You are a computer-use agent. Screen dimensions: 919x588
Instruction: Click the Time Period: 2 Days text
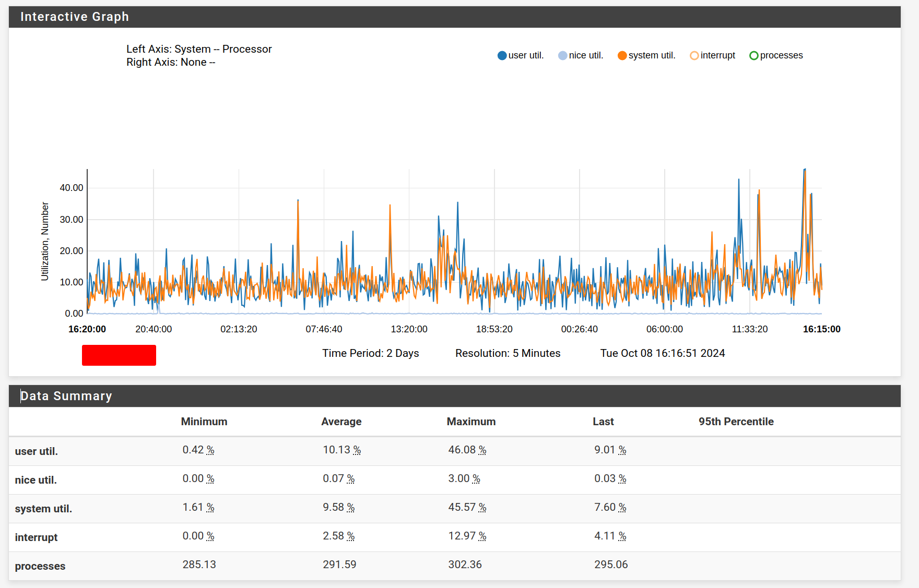point(371,353)
